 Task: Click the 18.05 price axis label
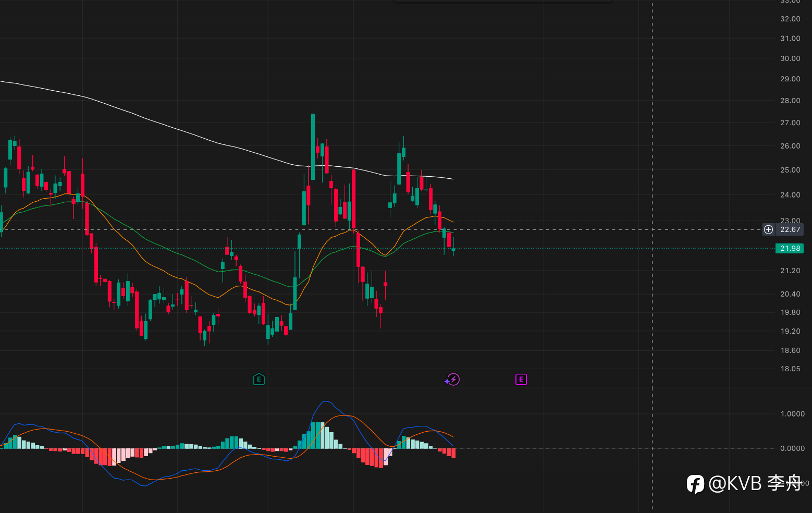point(790,369)
